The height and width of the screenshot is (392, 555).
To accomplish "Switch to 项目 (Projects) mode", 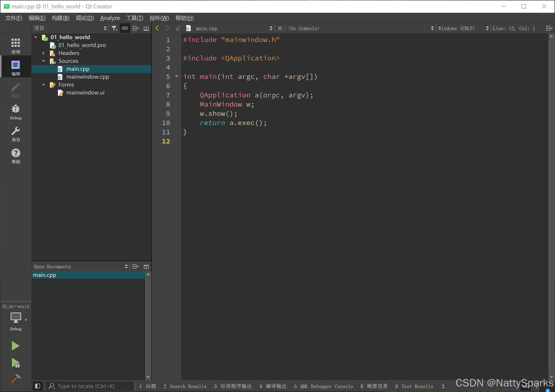I will pos(15,134).
